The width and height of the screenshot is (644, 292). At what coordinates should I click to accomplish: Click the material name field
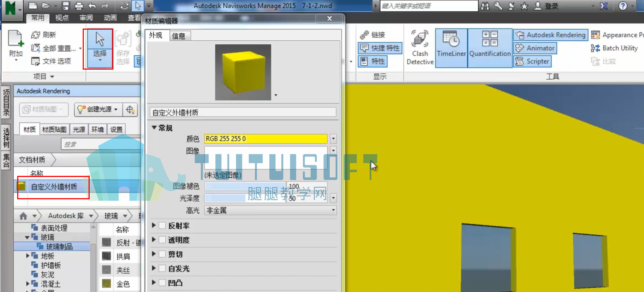tap(243, 112)
